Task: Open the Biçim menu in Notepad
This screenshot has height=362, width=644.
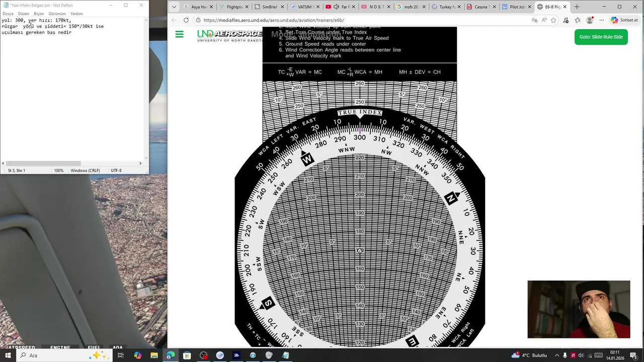Action: [39, 14]
